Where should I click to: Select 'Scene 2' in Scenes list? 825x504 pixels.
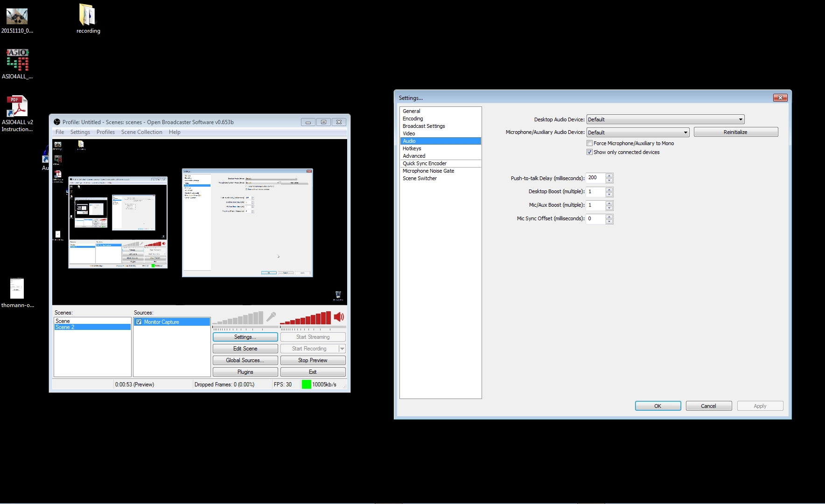click(x=92, y=327)
